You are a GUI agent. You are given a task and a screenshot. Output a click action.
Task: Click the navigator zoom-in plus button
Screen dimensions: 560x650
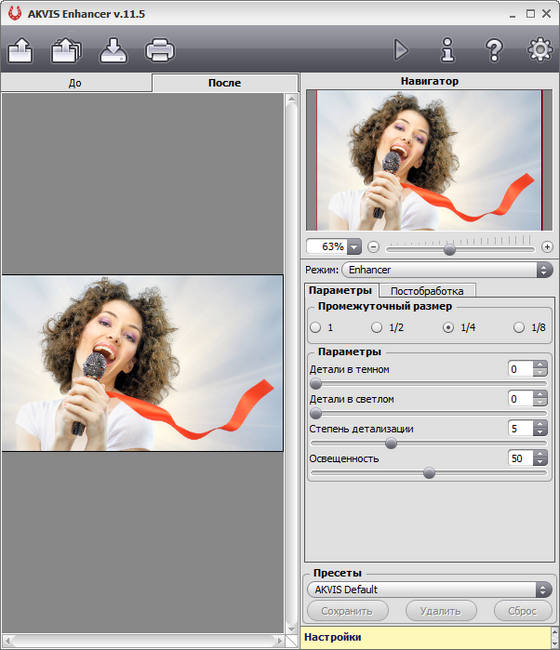pos(547,247)
